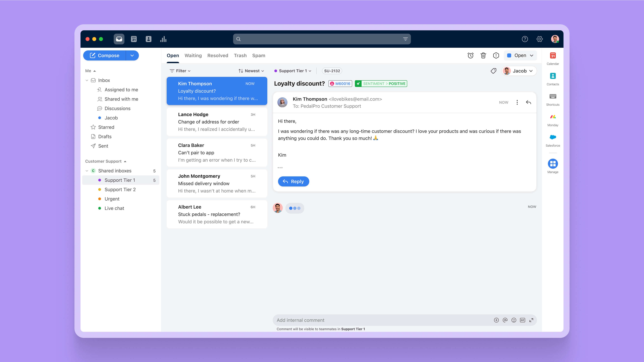This screenshot has height=362, width=644.
Task: Open the analytics bar chart icon
Action: pyautogui.click(x=163, y=39)
